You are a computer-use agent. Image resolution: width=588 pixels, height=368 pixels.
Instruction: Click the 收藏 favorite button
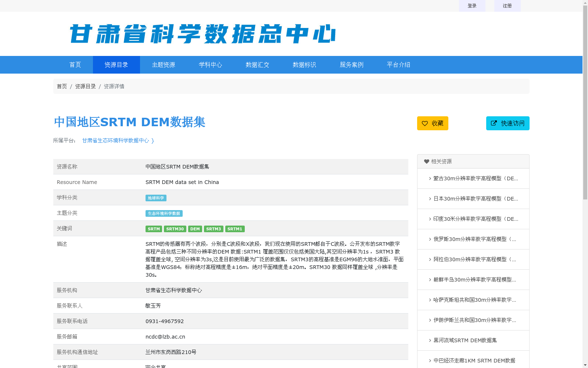pyautogui.click(x=433, y=123)
